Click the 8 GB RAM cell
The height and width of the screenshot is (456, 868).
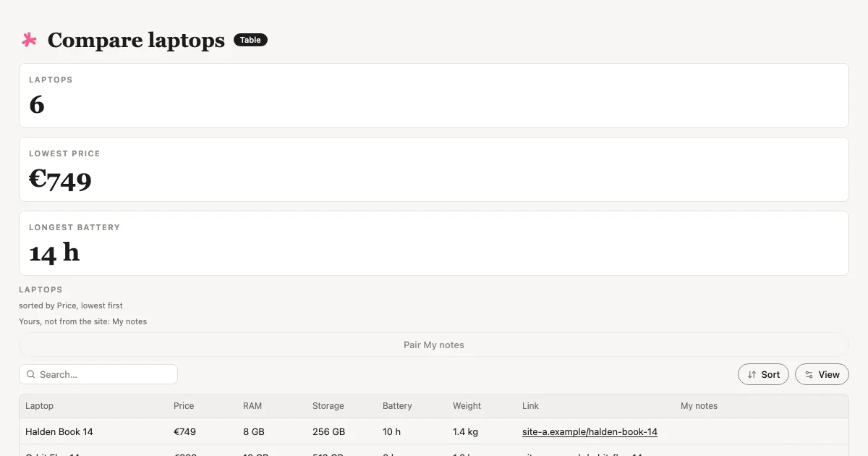(x=254, y=432)
